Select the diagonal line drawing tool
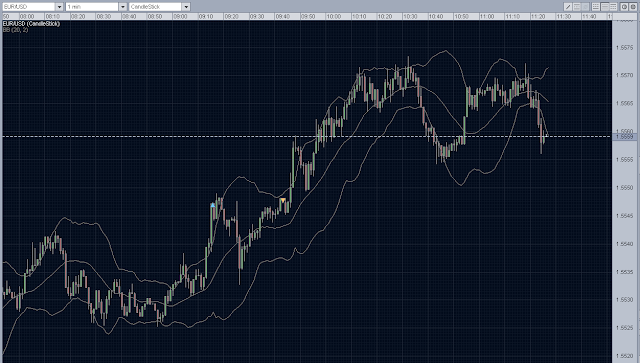 click(568, 7)
